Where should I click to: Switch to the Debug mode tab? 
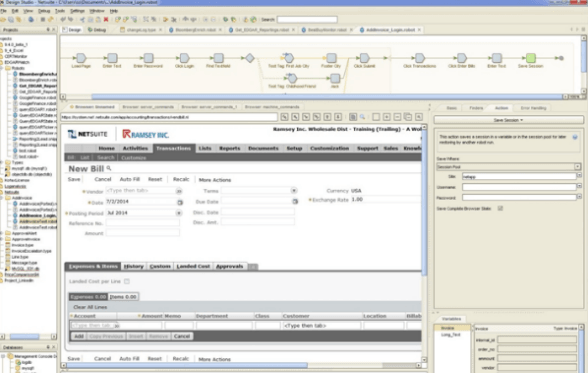[x=97, y=30]
